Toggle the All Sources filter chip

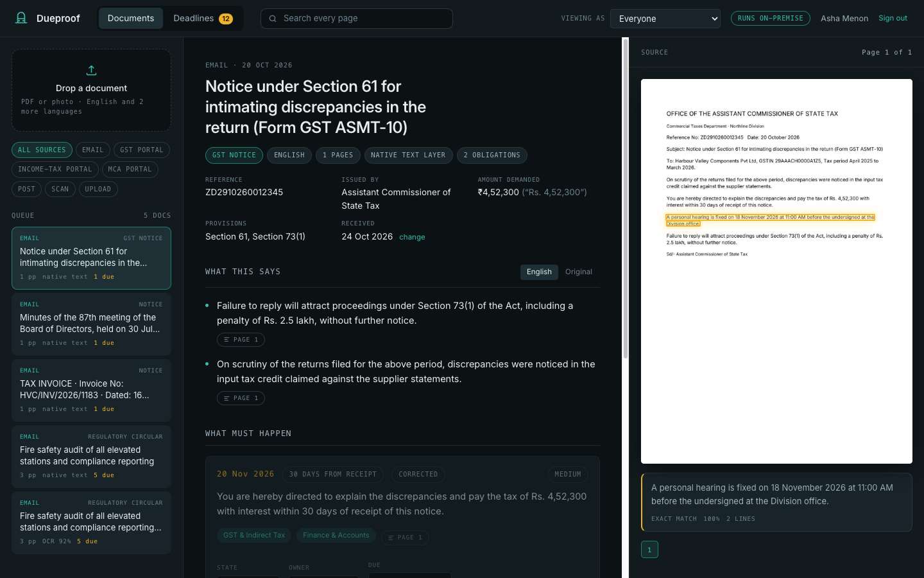[42, 150]
